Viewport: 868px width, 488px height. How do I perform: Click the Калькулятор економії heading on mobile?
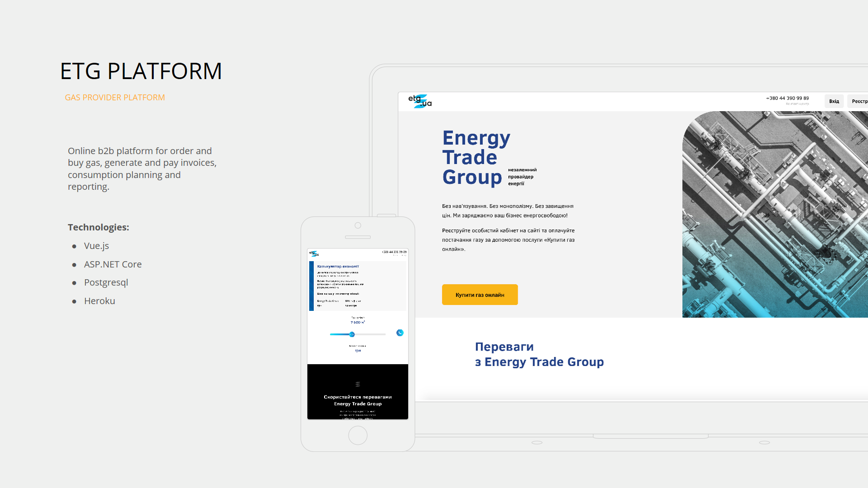(338, 267)
